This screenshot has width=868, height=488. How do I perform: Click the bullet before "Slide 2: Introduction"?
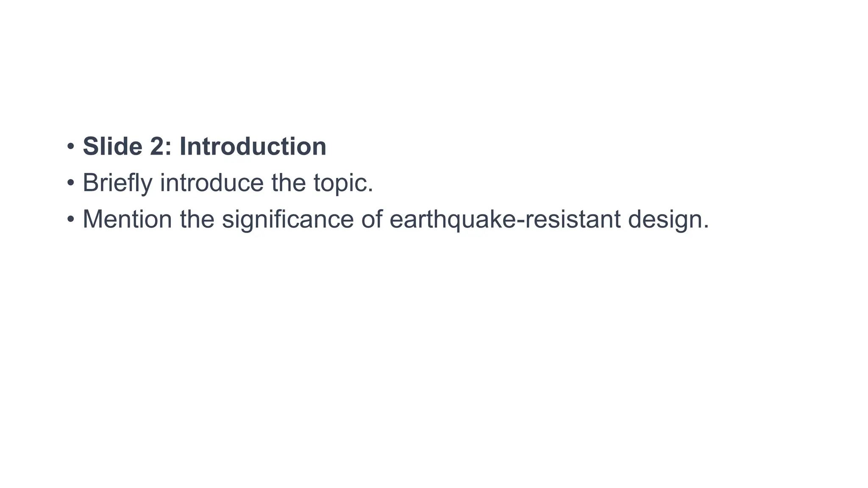coord(71,147)
